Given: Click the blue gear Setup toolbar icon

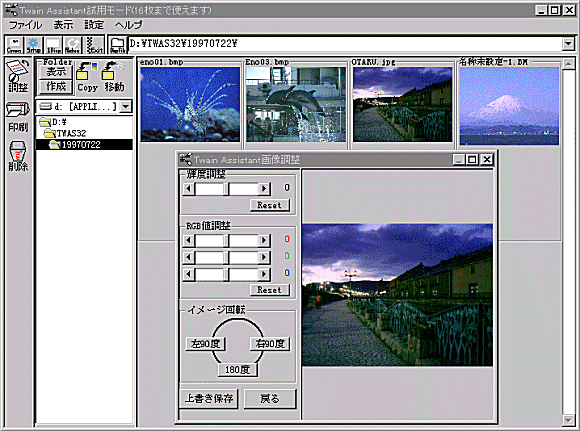Looking at the screenshot, I should (x=34, y=45).
